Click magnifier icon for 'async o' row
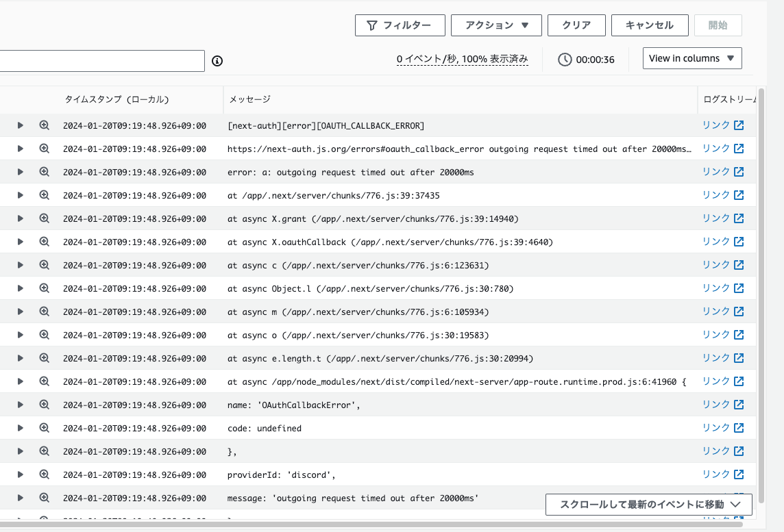 click(44, 335)
